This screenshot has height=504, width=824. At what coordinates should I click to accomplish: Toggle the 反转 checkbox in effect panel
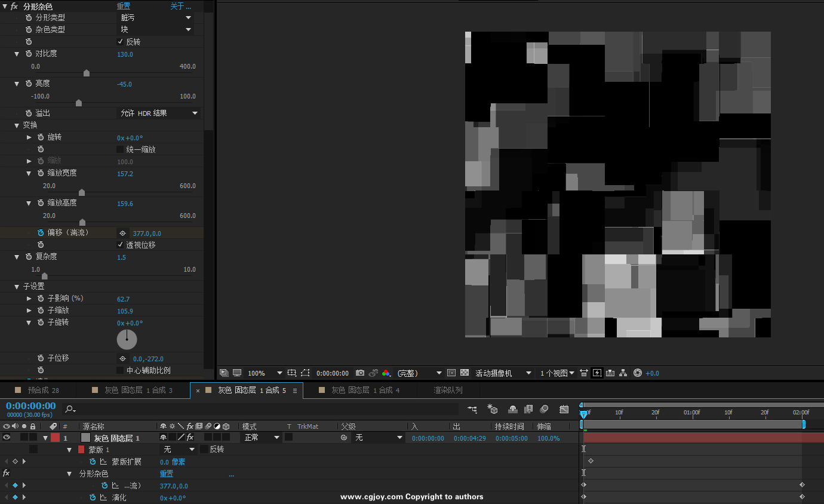[120, 42]
